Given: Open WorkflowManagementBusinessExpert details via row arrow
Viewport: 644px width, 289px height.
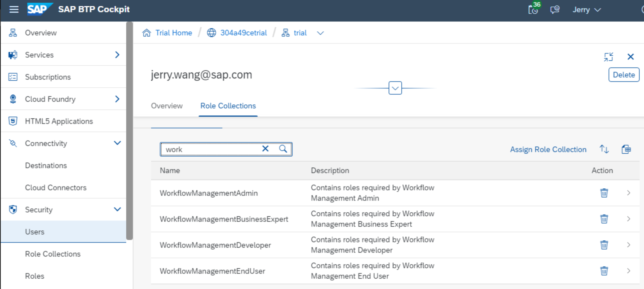Looking at the screenshot, I should [x=629, y=219].
